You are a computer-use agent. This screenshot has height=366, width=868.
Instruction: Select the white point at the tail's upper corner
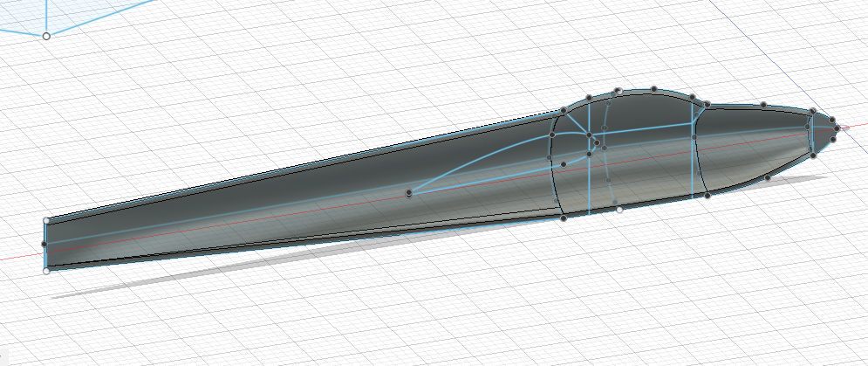pyautogui.click(x=46, y=221)
